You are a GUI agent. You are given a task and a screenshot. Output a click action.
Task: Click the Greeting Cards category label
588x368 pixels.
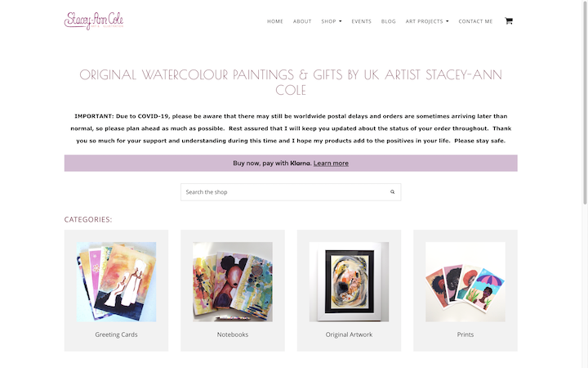pyautogui.click(x=116, y=334)
